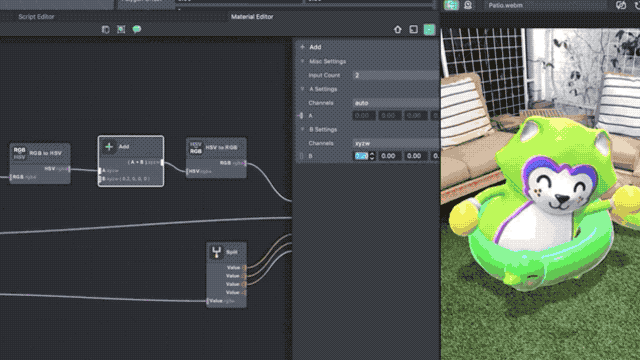
Task: Click the B third value field
Action: (x=415, y=156)
